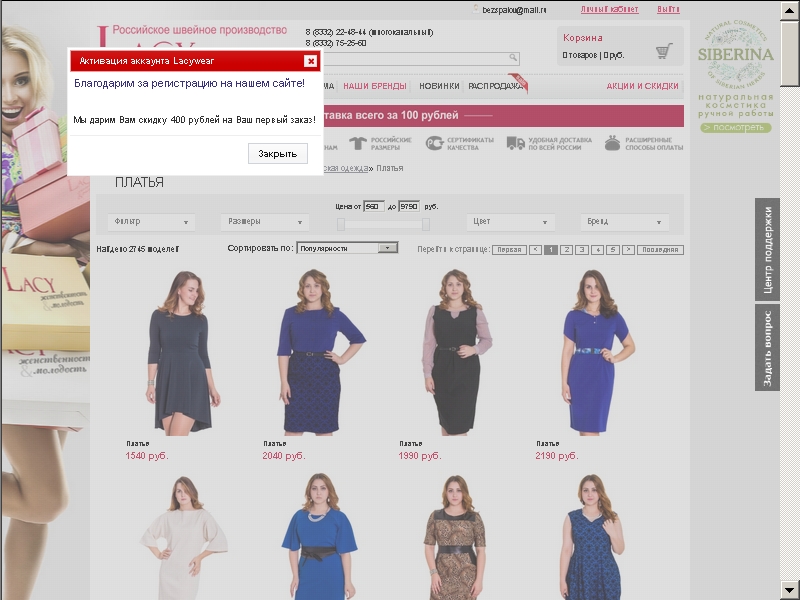Open the Новинки menu item
The width and height of the screenshot is (800, 600).
tap(439, 86)
